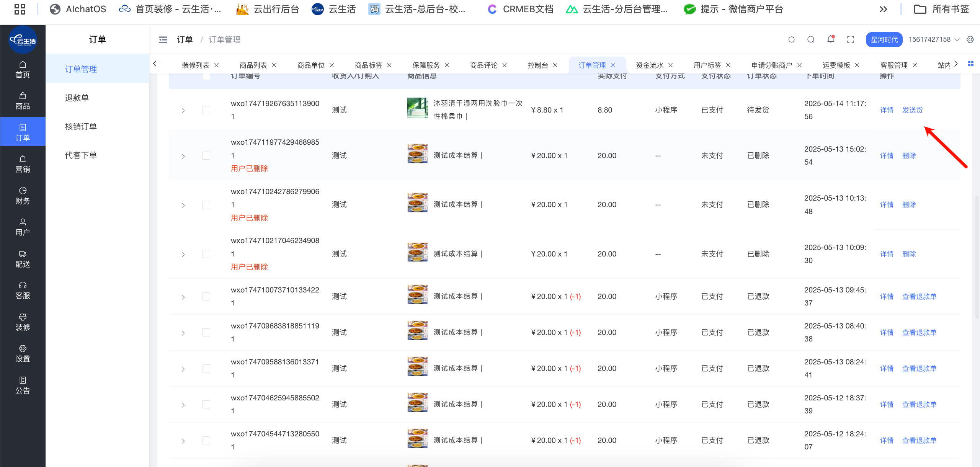Open the 15617427158 account dropdown
This screenshot has width=980, height=467.
[x=934, y=39]
